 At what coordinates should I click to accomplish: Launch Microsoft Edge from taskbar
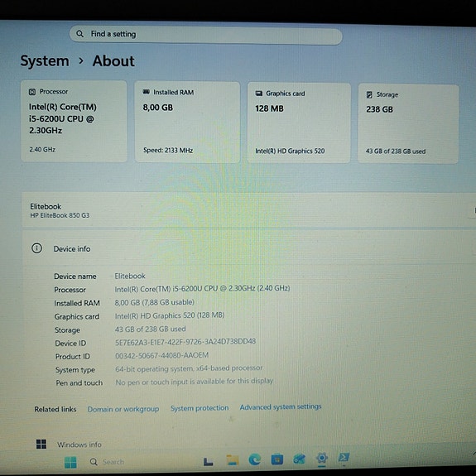pos(254,459)
